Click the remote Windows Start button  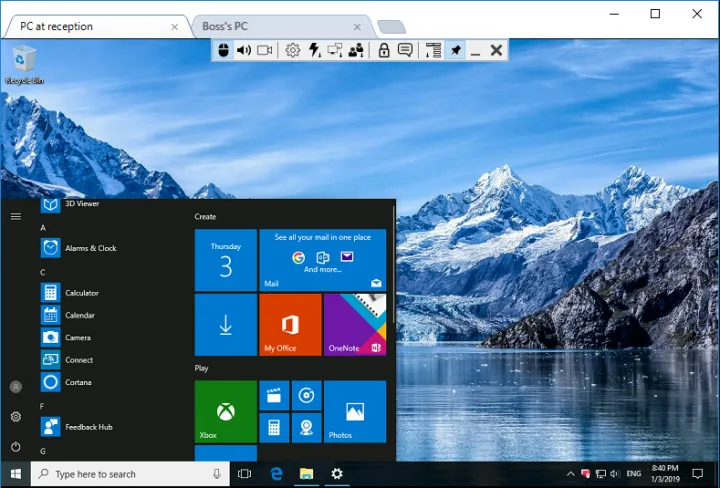point(15,474)
